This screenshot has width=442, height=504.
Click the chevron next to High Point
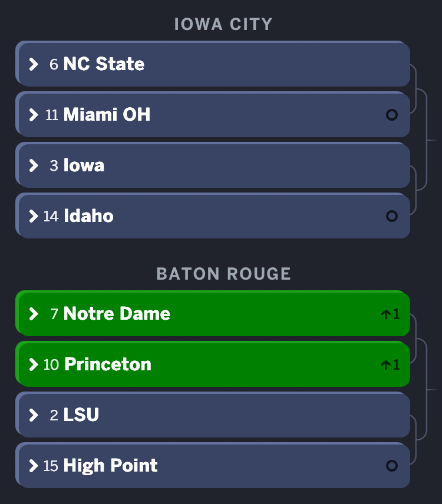(x=34, y=466)
